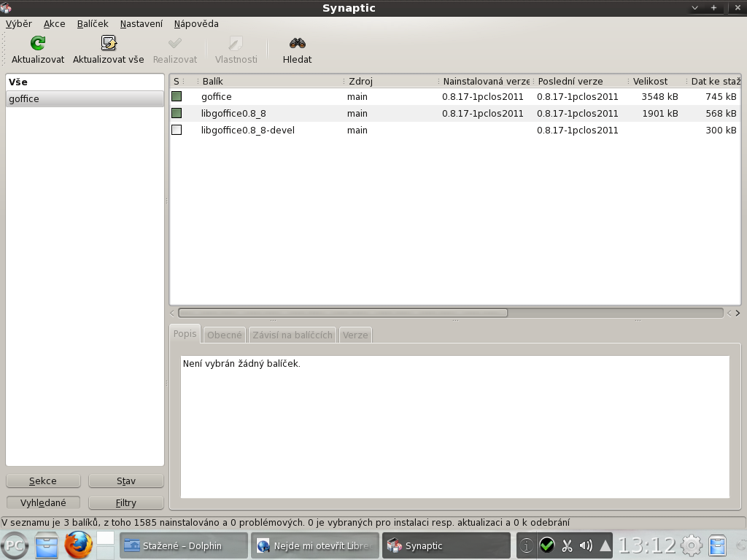
Task: Sort by the Zdroj column header
Action: [391, 82]
